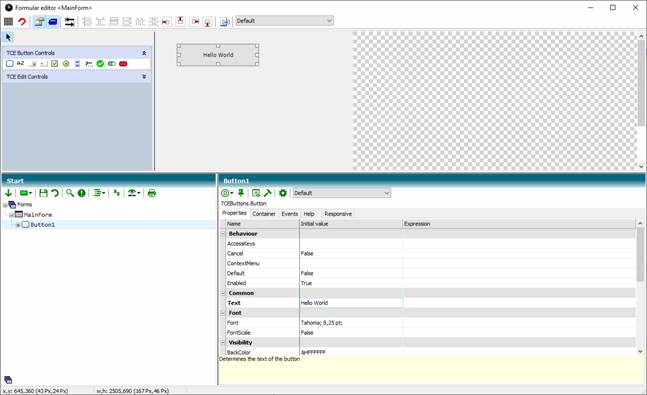Click the Text initial value field

[x=351, y=303]
